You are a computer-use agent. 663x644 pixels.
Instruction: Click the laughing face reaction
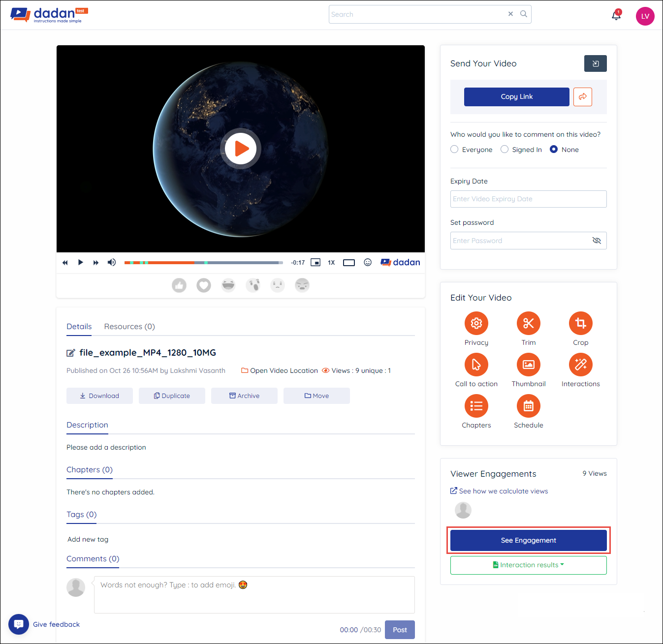coord(228,285)
